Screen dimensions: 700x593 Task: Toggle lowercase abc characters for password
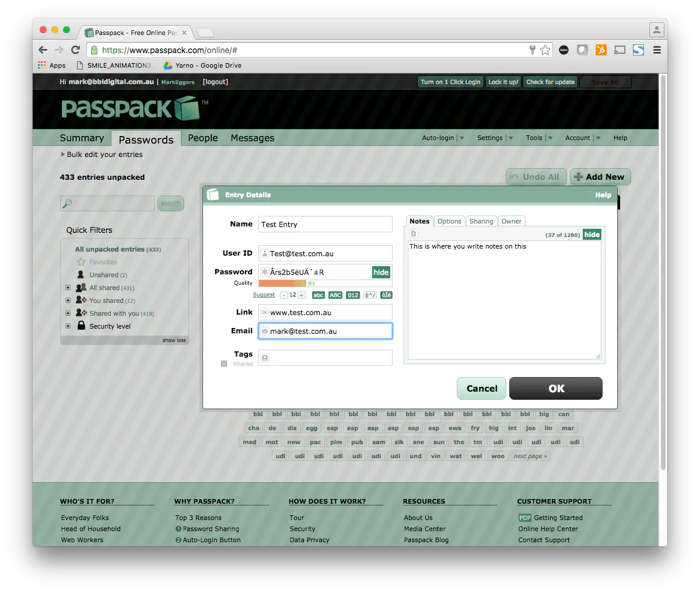(x=318, y=295)
